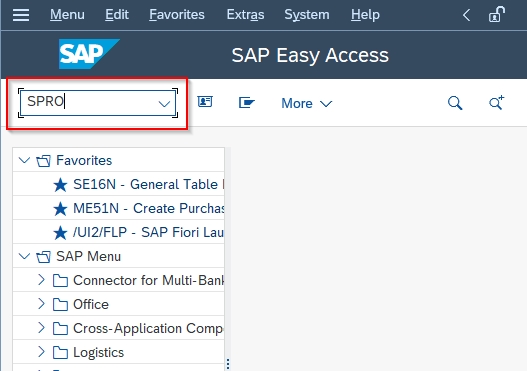Click the unlock padlock icon
The height and width of the screenshot is (371, 527).
[x=497, y=14]
